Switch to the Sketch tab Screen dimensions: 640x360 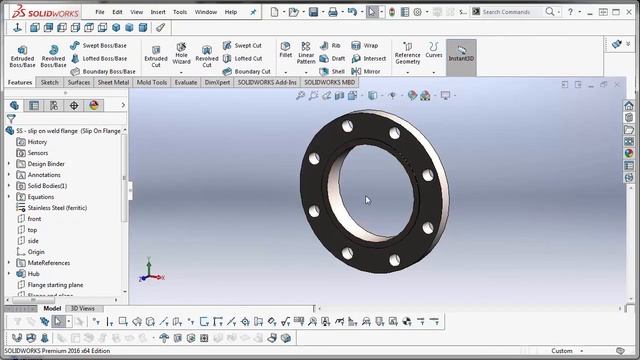pos(49,82)
